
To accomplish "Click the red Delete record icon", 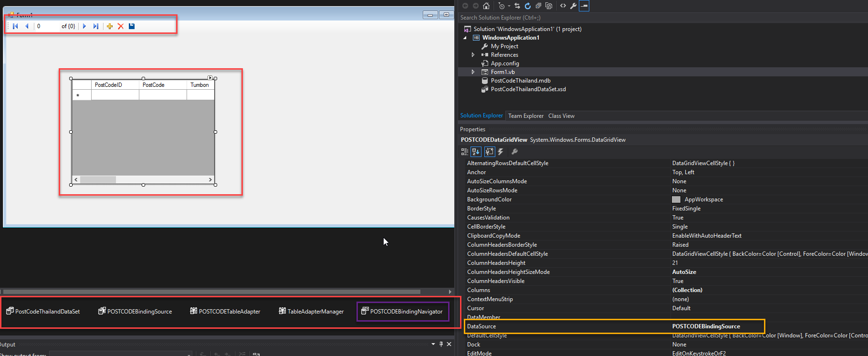I will pyautogui.click(x=121, y=26).
